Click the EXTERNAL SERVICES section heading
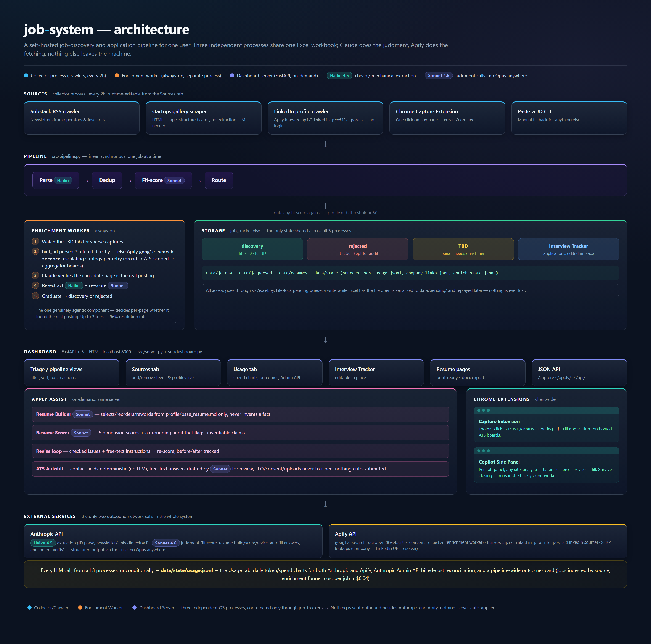Screen dimensions: 651x644 coord(50,516)
